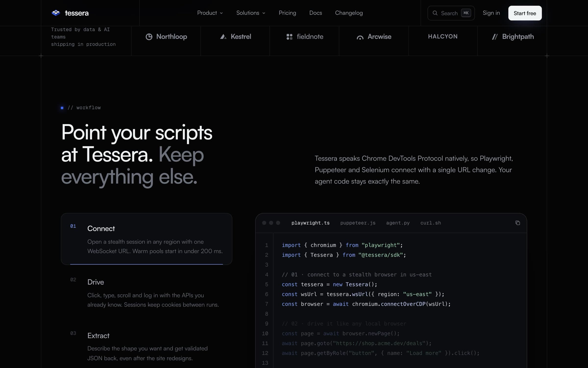Open the Changelog page
The height and width of the screenshot is (368, 588).
pos(349,13)
